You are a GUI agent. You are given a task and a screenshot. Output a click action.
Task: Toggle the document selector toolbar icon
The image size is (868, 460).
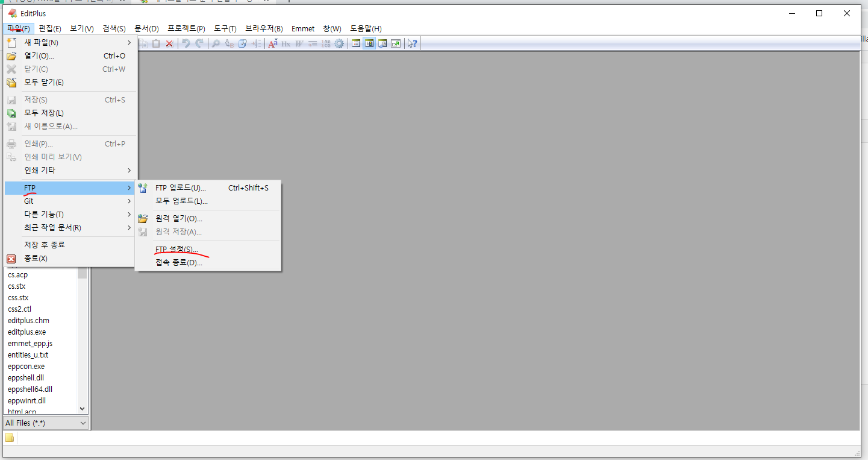(x=356, y=43)
